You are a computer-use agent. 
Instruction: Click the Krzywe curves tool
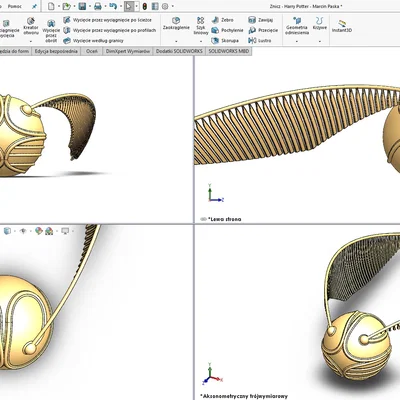pos(320,24)
